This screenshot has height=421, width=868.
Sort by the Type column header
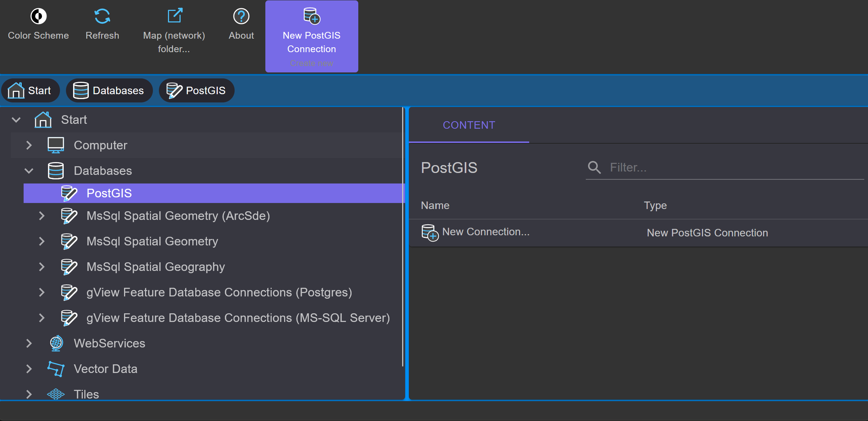(x=655, y=205)
